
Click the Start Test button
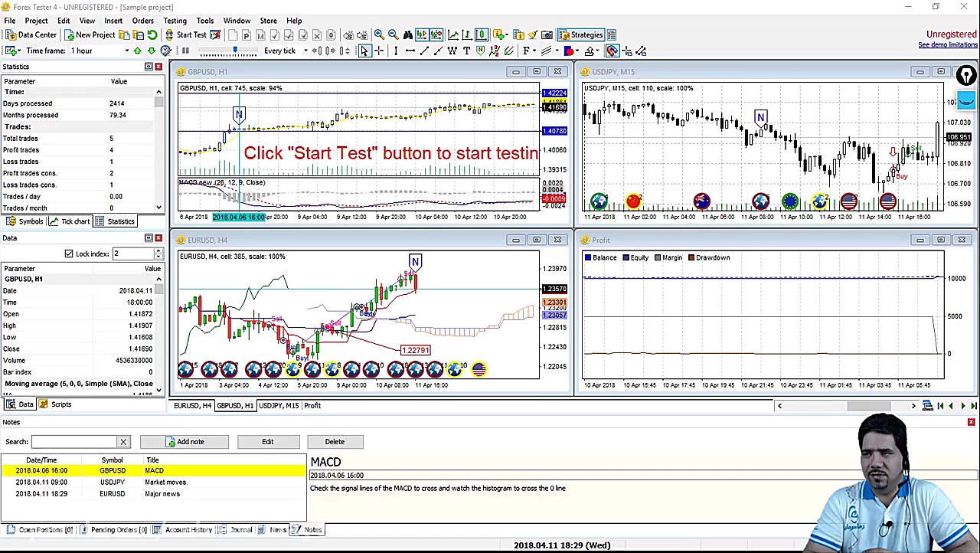[x=185, y=34]
